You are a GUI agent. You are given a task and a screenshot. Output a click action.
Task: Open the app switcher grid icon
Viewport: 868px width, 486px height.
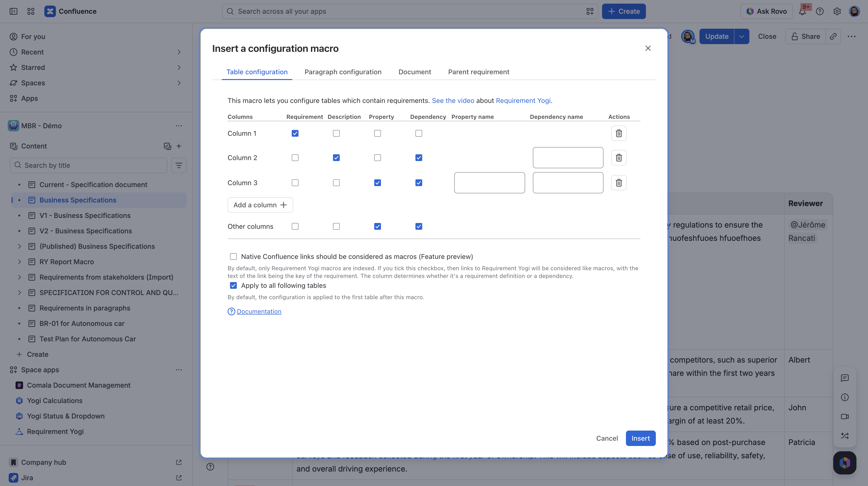pyautogui.click(x=31, y=12)
